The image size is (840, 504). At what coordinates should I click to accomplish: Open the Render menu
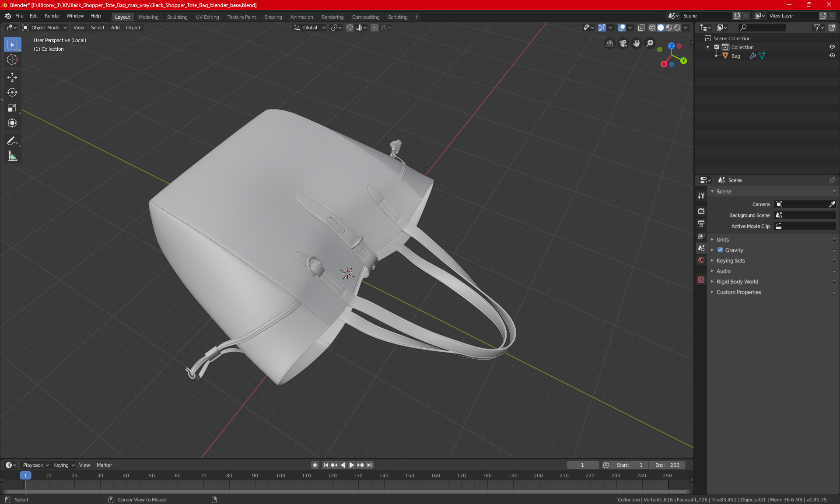pos(52,16)
